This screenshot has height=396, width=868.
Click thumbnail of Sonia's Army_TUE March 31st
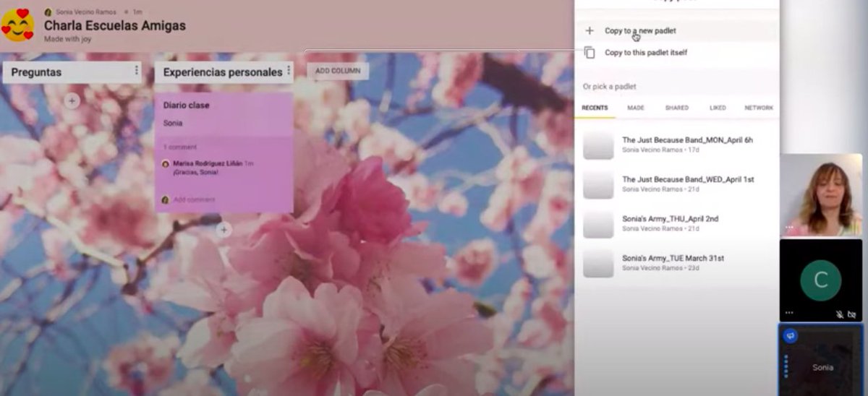pyautogui.click(x=598, y=264)
